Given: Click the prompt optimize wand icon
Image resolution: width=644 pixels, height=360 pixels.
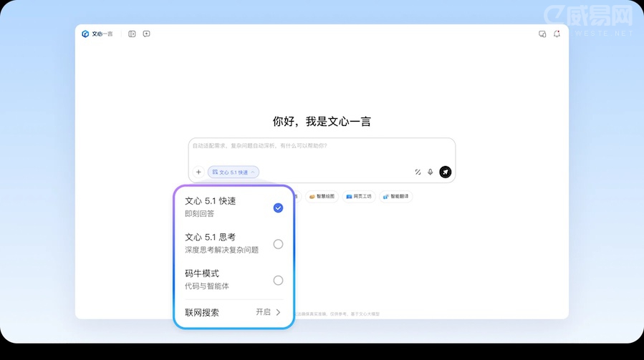Looking at the screenshot, I should [418, 172].
